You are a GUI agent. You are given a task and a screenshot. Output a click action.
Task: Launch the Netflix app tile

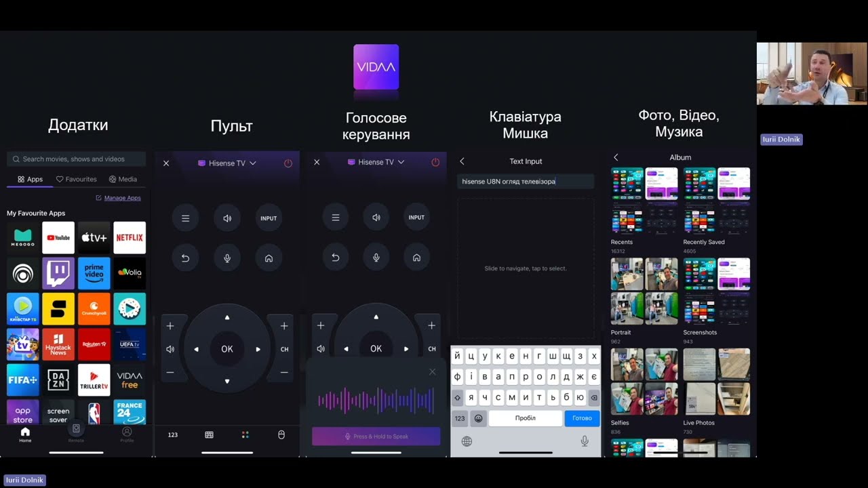pos(130,237)
